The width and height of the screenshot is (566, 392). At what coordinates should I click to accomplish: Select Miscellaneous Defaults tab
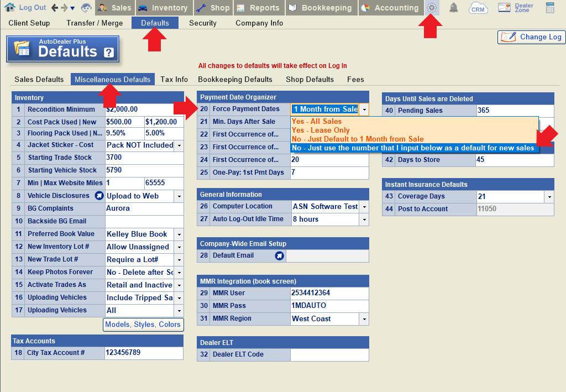pos(113,80)
